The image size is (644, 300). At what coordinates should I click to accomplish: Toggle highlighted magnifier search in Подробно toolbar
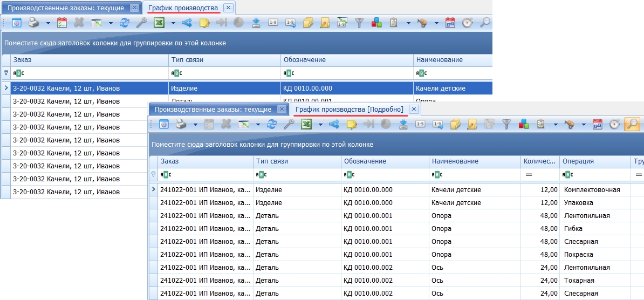point(632,124)
